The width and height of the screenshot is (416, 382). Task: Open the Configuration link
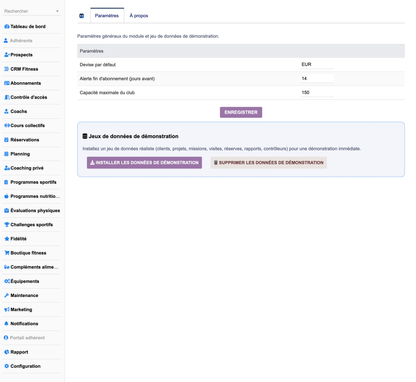[x=25, y=366]
